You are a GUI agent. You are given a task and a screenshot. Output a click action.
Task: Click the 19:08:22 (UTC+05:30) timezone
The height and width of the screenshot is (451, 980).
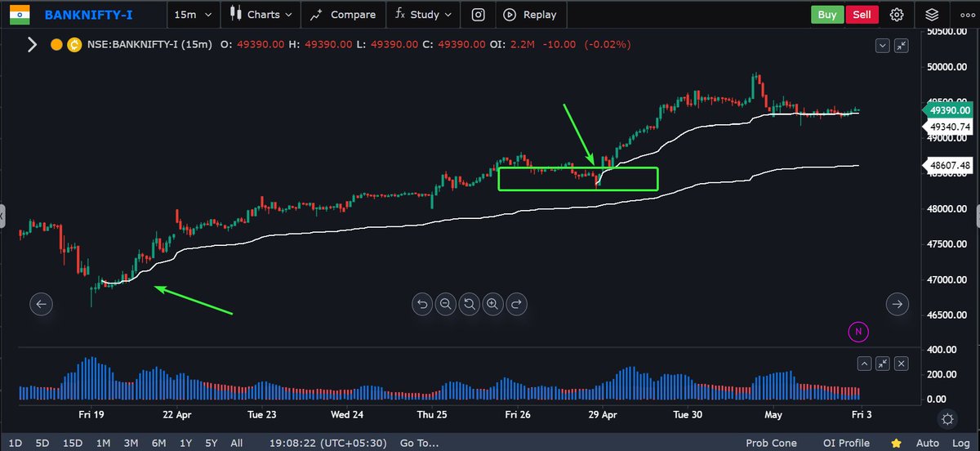[x=327, y=443]
